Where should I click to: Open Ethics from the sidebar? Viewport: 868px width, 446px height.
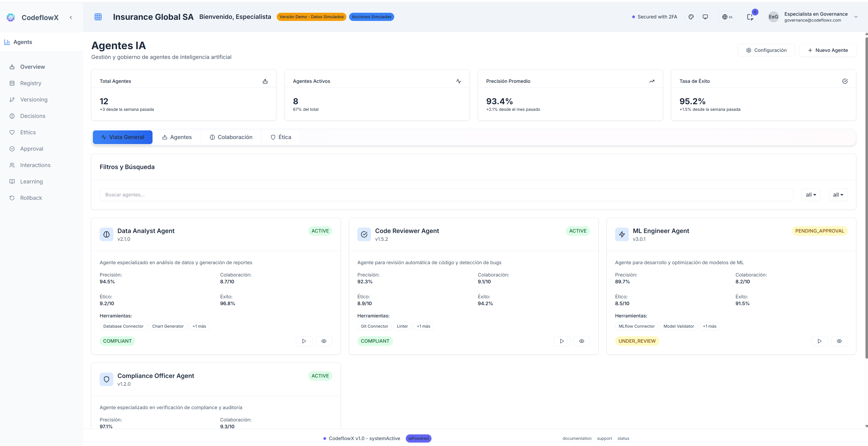click(x=28, y=132)
